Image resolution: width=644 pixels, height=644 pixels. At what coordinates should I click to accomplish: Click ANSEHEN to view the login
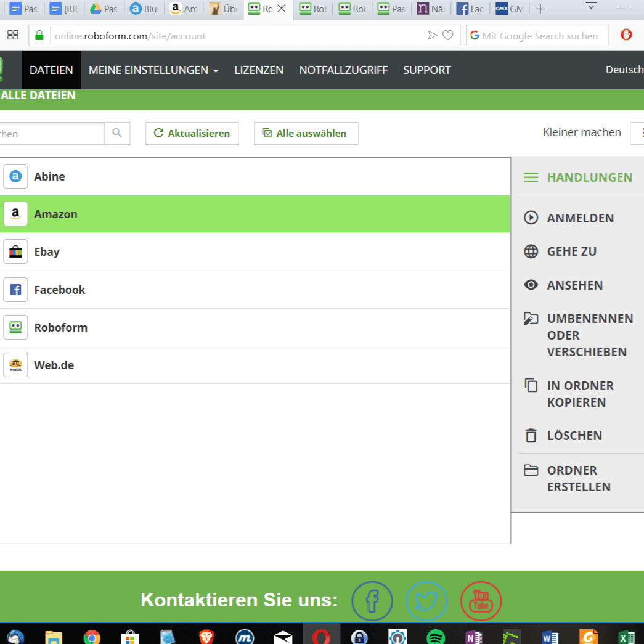click(563, 285)
